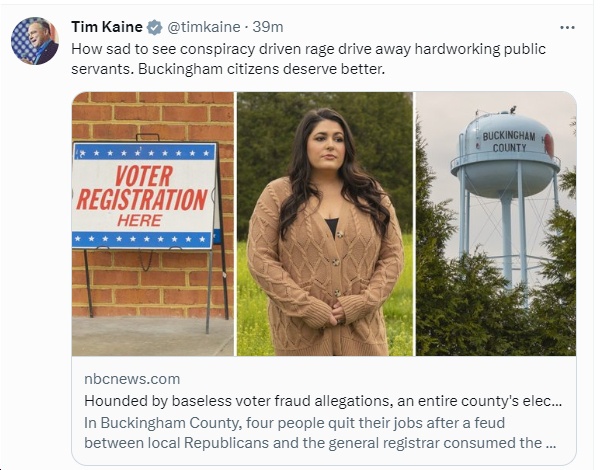Click the tweet text about Buckingham citizens
The image size is (604, 470).
(308, 59)
